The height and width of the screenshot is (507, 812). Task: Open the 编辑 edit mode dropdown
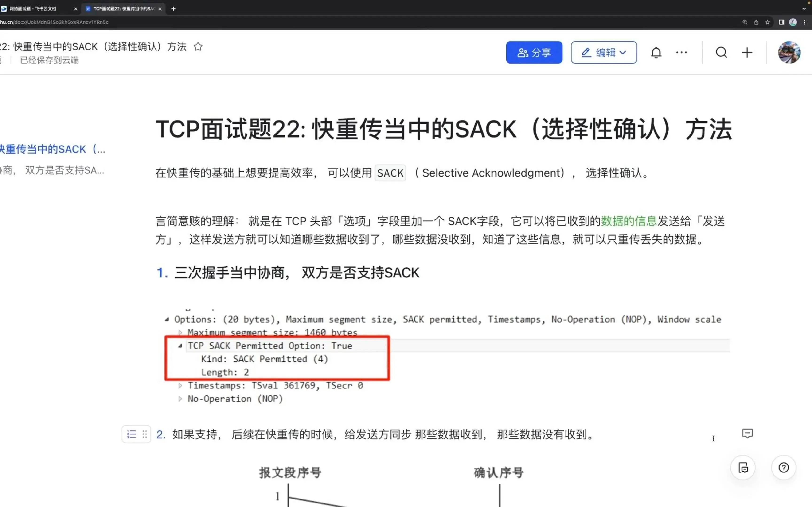(604, 53)
